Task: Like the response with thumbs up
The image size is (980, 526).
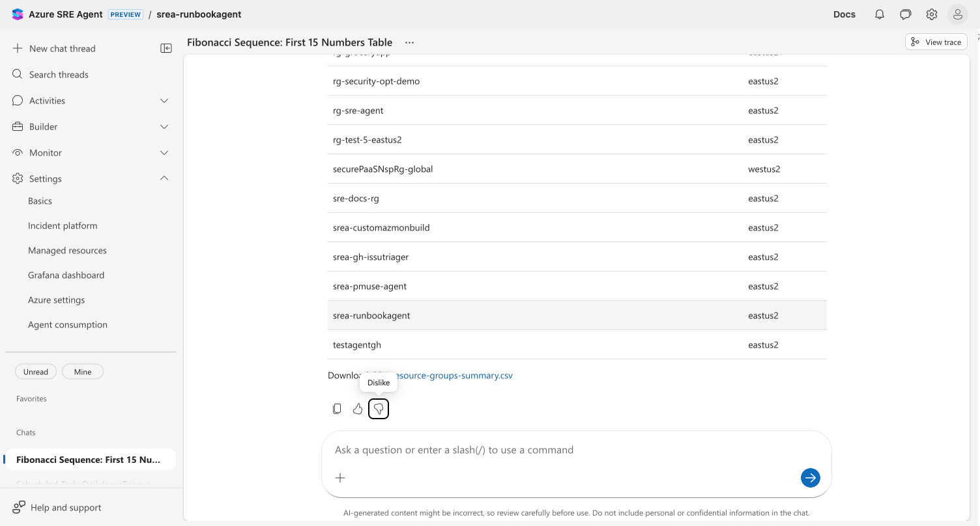Action: coord(358,409)
